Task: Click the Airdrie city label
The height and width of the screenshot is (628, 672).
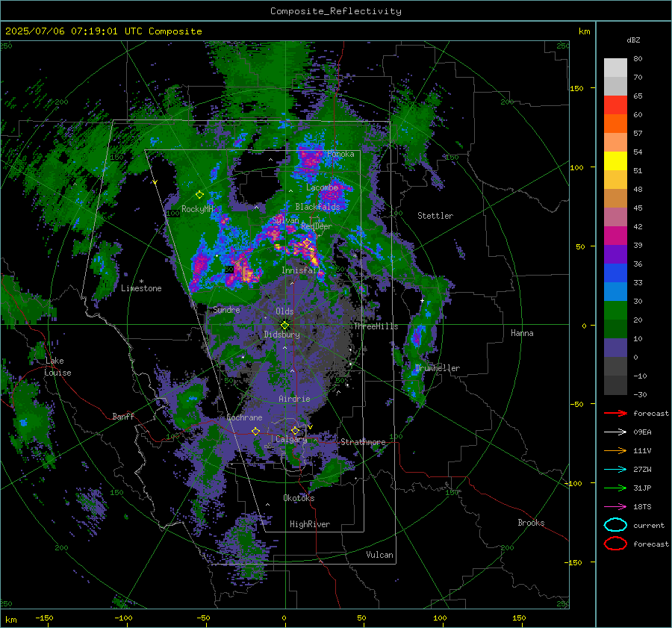Action: (294, 399)
